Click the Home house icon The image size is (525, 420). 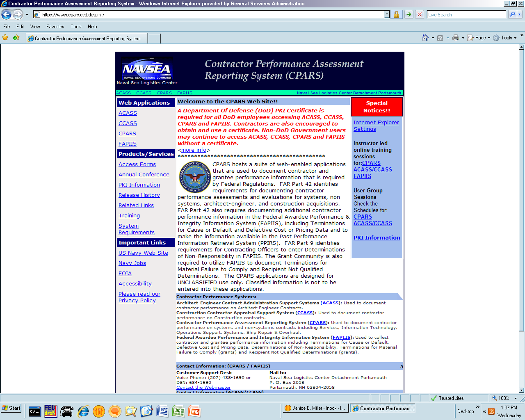[x=425, y=38]
